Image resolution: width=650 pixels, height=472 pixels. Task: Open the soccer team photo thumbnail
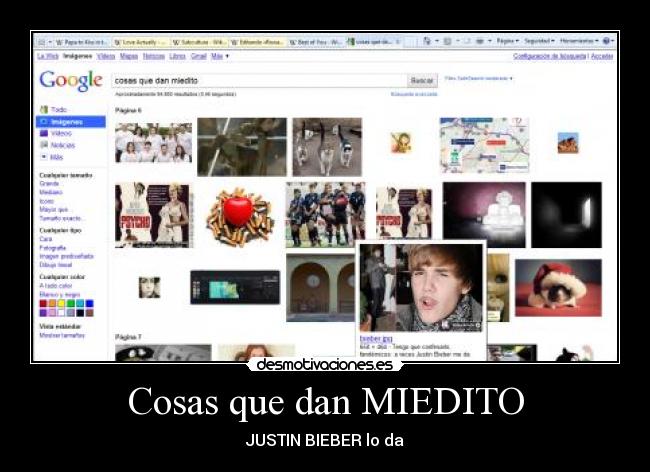[x=325, y=215]
